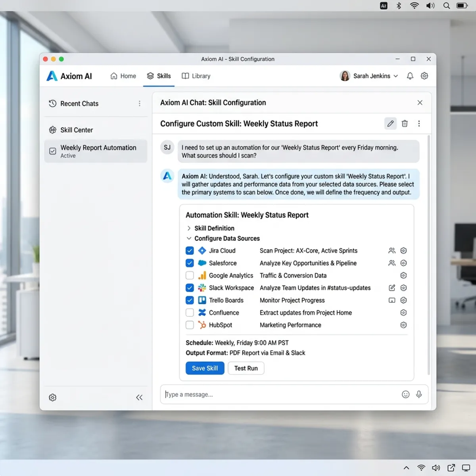Expand the Skill Definition section
Viewport: 476px width, 476px height.
[211, 228]
